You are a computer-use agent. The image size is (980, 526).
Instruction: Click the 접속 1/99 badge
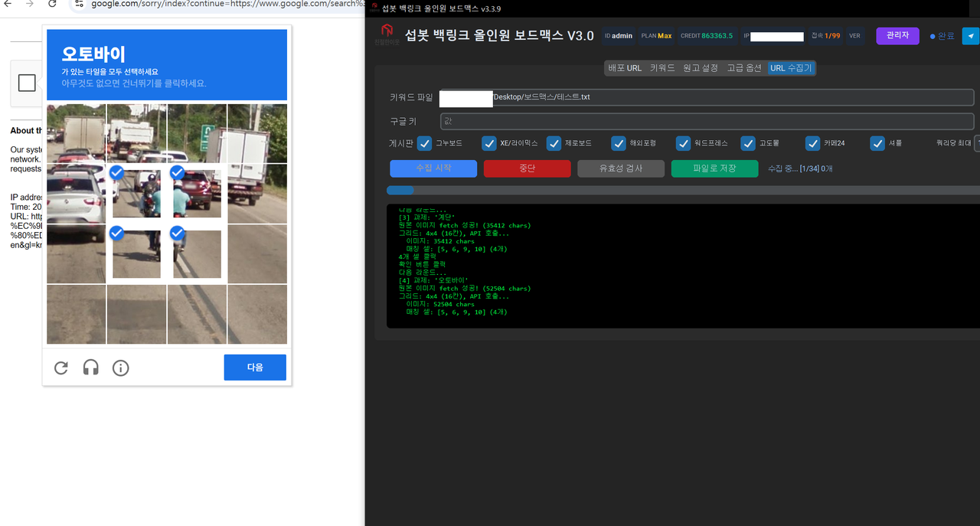pos(825,36)
